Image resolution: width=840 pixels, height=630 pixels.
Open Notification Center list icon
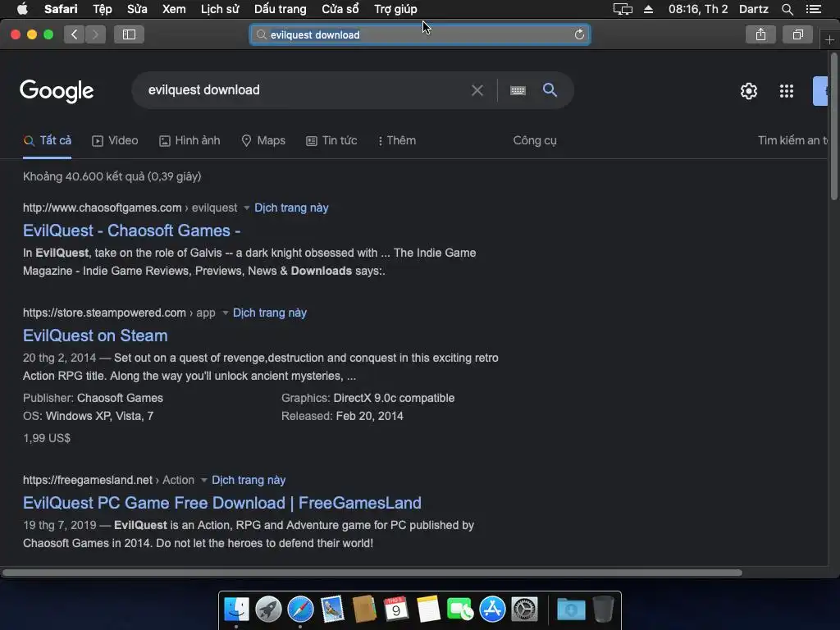point(813,9)
